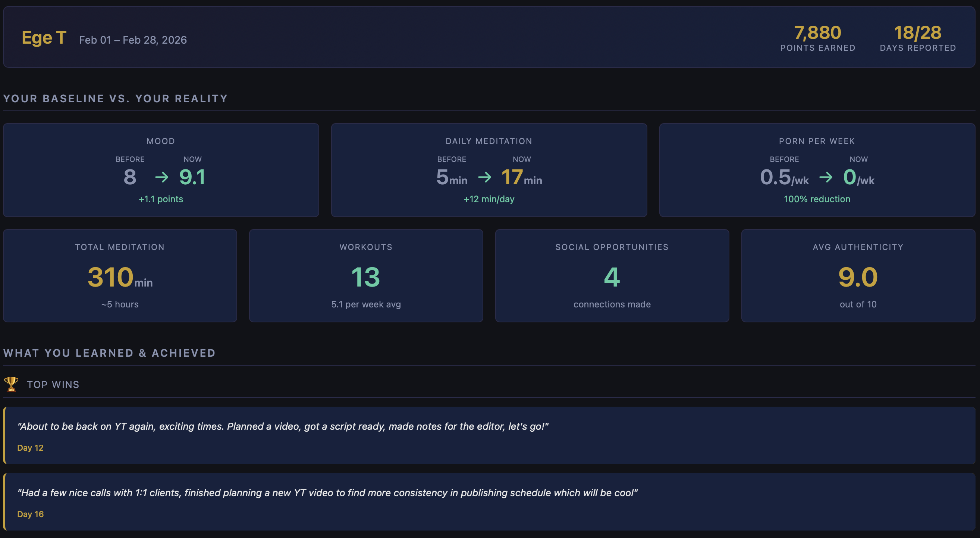This screenshot has width=980, height=538.
Task: Click the arrow icon in Daily Meditation card
Action: [484, 177]
